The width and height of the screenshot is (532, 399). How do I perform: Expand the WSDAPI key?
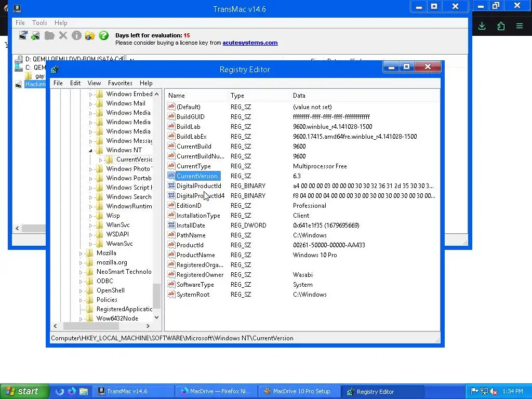point(90,234)
